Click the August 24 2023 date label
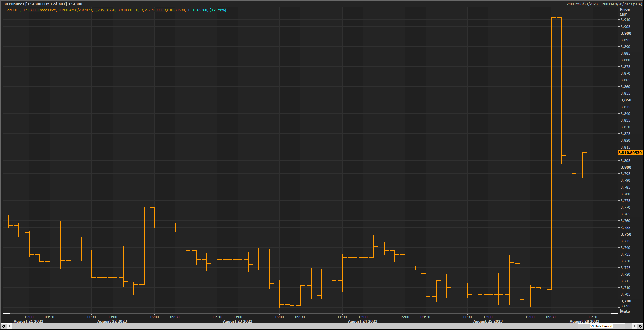The width and height of the screenshot is (644, 330). coord(363,321)
